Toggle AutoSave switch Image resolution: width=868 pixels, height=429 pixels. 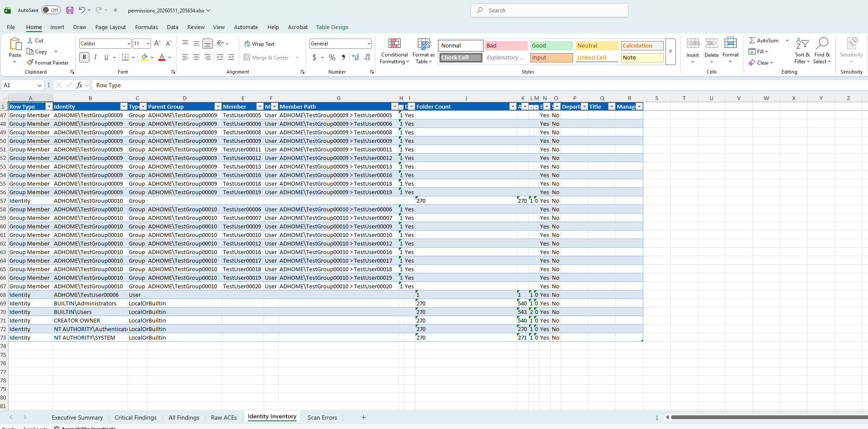pos(51,10)
